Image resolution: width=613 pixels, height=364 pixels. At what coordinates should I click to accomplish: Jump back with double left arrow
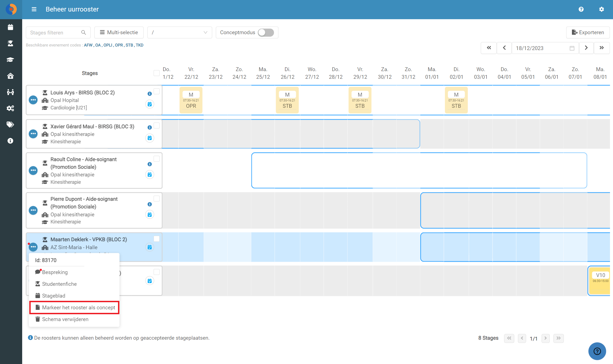click(x=489, y=48)
